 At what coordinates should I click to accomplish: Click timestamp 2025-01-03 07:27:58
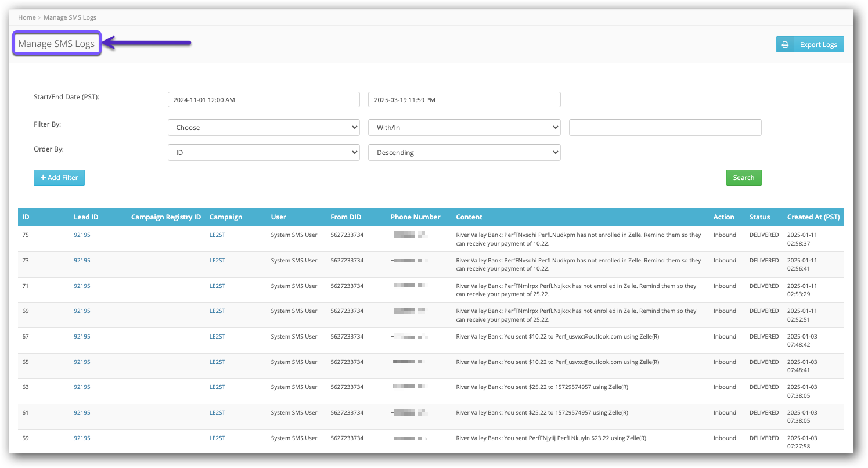[802, 442]
